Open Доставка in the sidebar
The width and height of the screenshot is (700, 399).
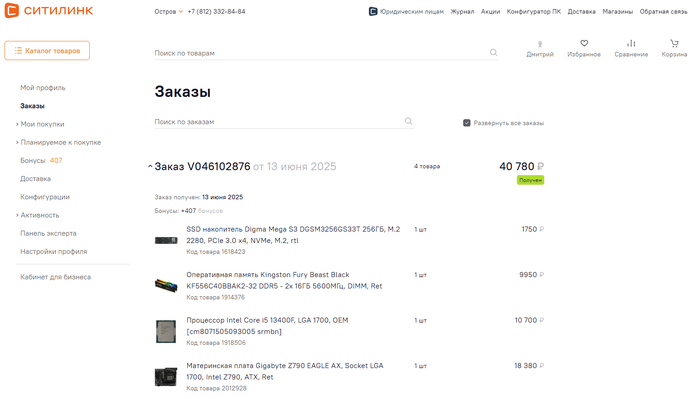pos(35,179)
